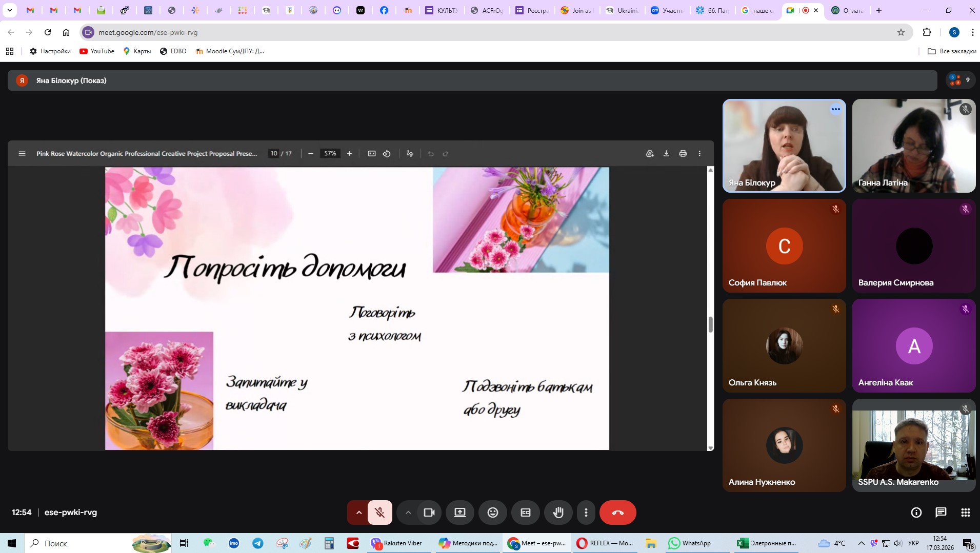Open the meeting chat panel

(941, 513)
